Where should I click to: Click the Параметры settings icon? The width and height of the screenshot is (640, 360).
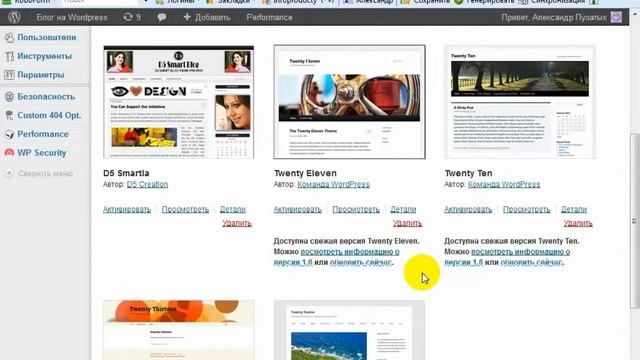9,75
